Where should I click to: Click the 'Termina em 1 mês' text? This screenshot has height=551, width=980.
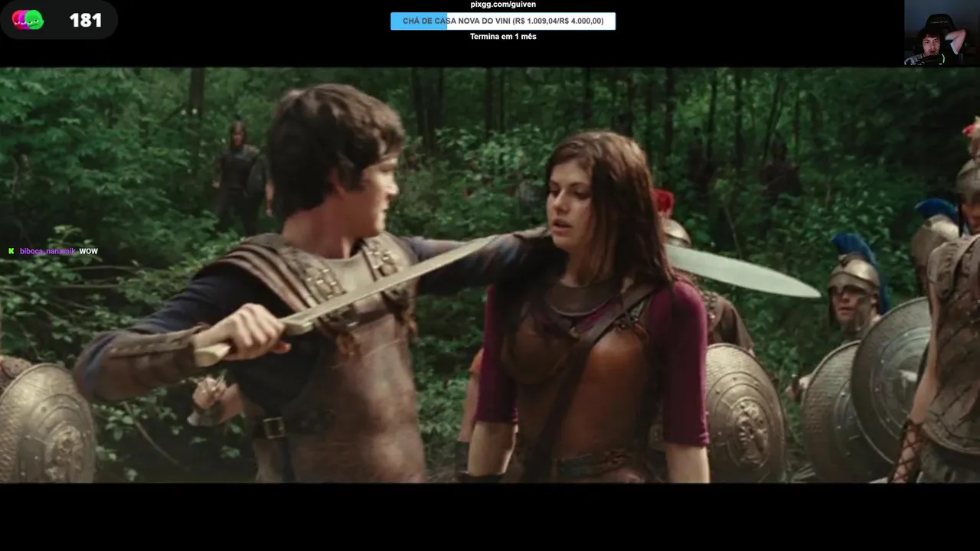503,37
